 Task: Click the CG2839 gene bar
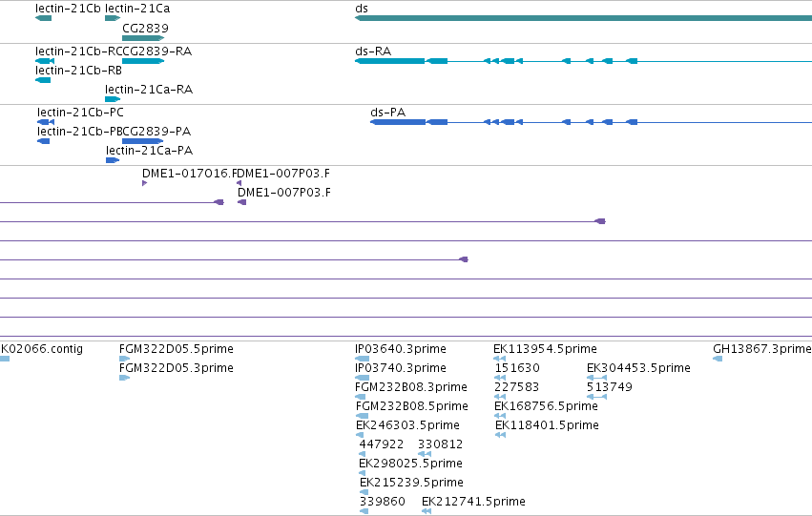coord(143,38)
